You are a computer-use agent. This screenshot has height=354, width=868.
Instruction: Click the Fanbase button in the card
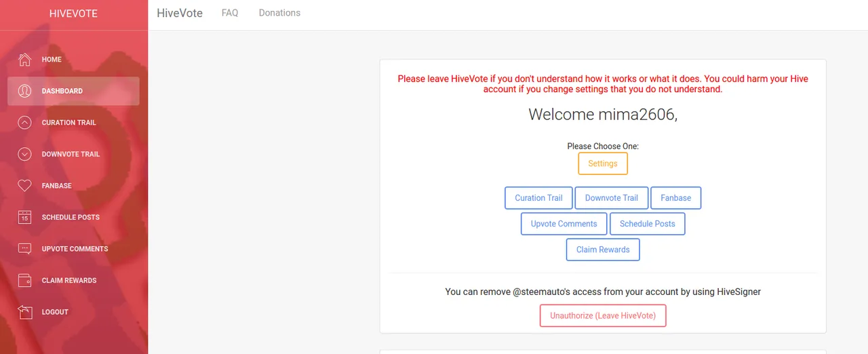[x=676, y=198]
